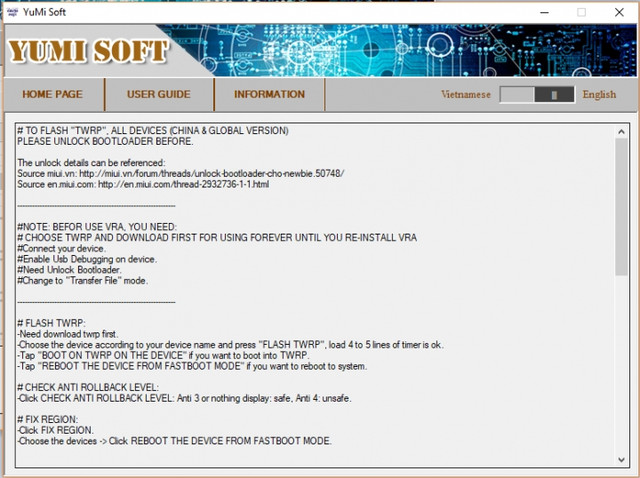
Task: Click '-Click FIX REGION.' line
Action: pyautogui.click(x=56, y=430)
